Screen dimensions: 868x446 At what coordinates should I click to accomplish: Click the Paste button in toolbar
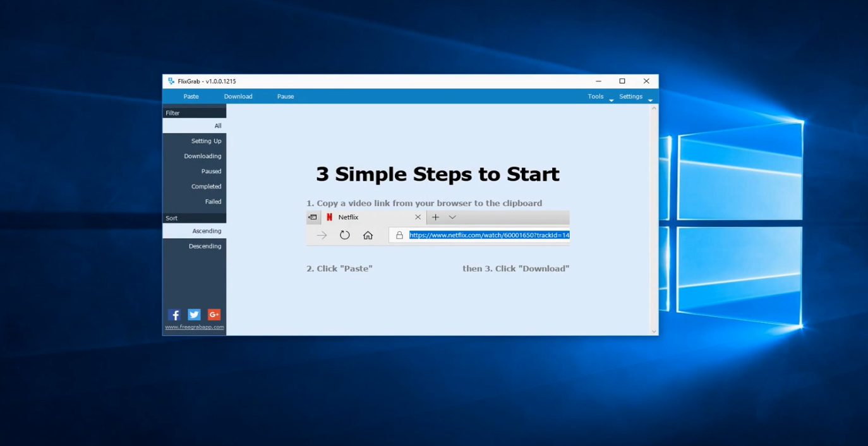[x=191, y=97]
